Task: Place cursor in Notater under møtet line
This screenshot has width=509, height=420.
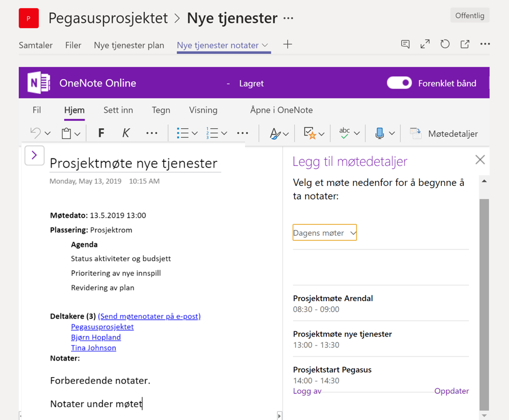Action: pos(96,404)
